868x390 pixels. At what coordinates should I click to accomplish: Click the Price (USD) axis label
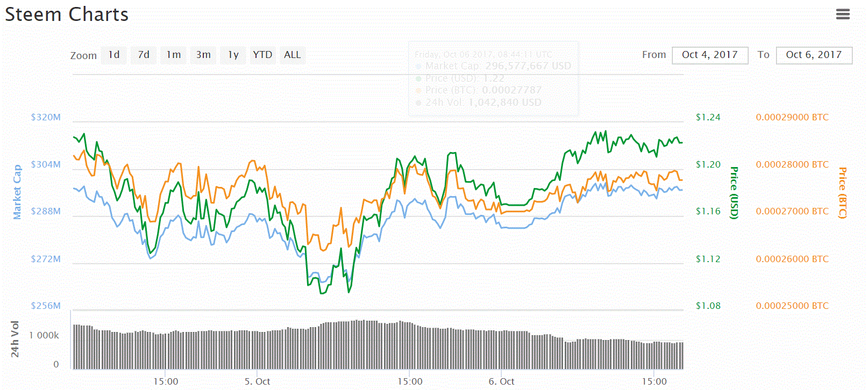(x=734, y=192)
